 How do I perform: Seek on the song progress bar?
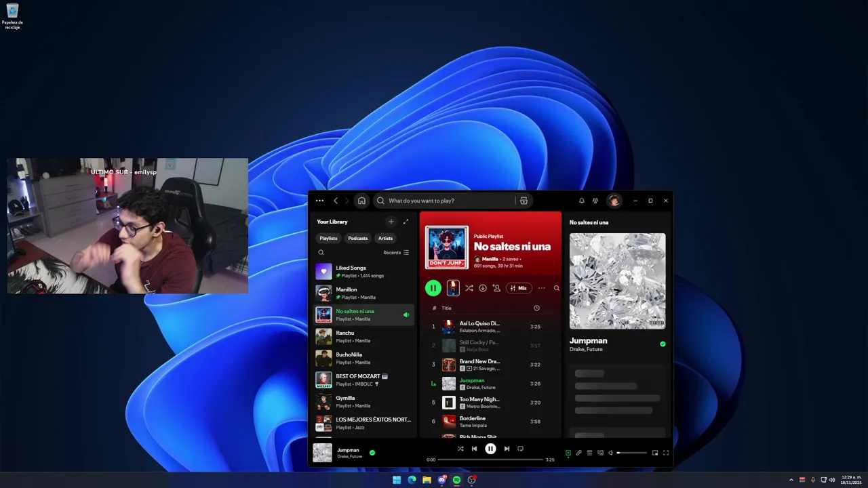point(490,460)
